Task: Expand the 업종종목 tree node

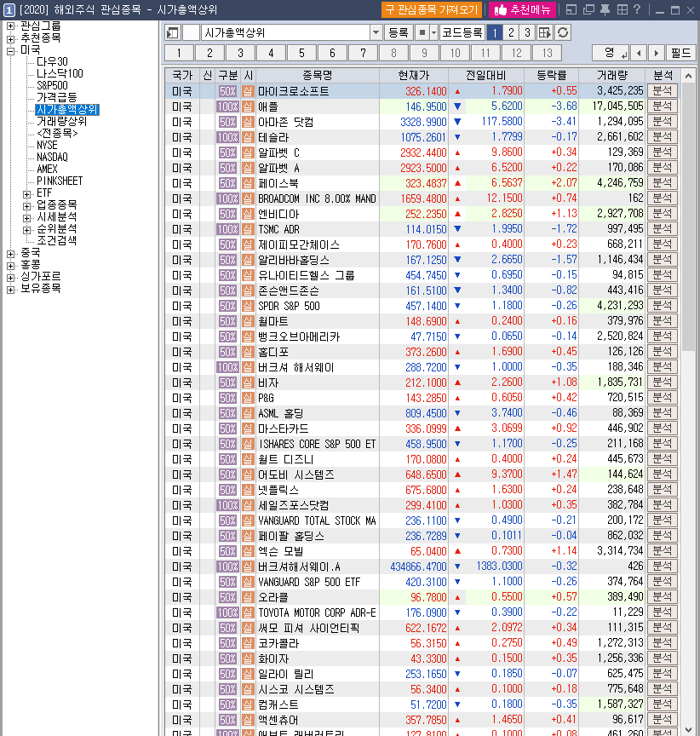Action: [26, 205]
